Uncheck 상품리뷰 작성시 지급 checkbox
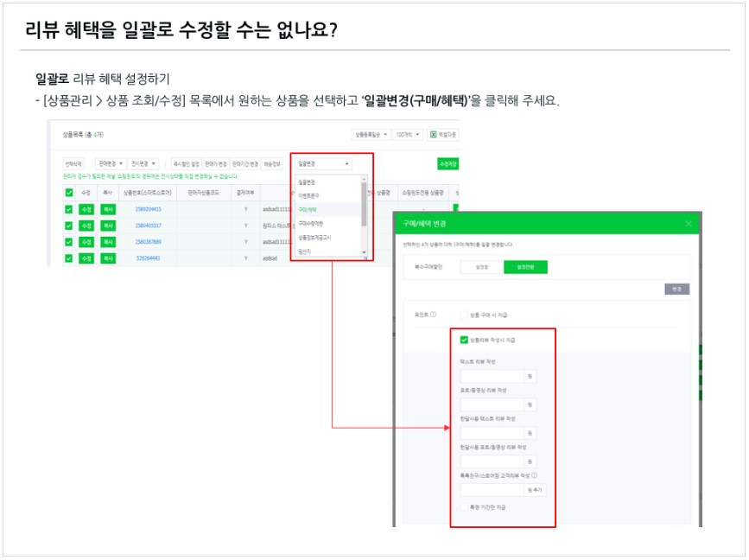 point(465,340)
